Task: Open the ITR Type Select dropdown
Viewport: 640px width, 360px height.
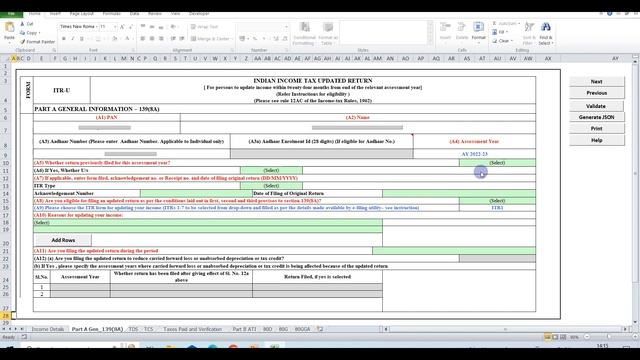Action: click(271, 186)
